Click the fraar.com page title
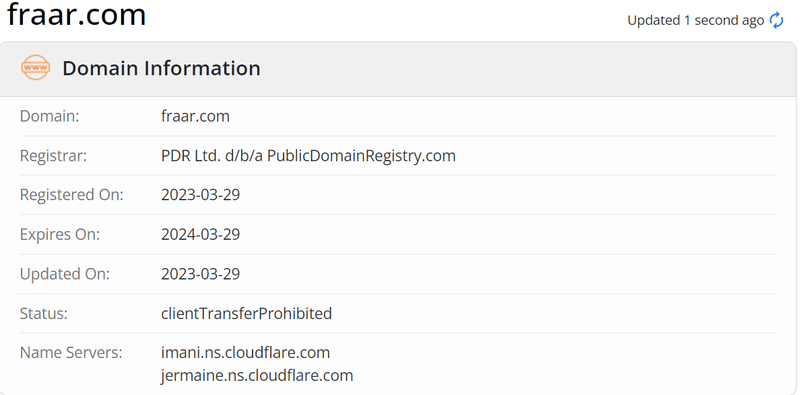Viewport: 800px width, 395px height. pos(77,14)
